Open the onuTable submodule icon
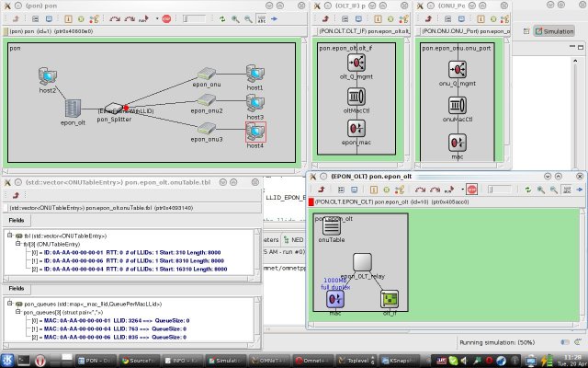588x368 pixels. 333,226
